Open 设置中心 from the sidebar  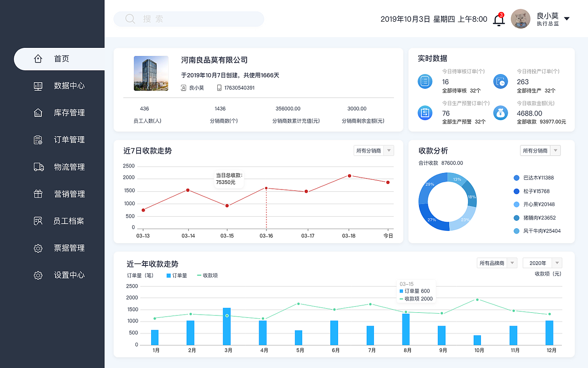tap(38, 275)
